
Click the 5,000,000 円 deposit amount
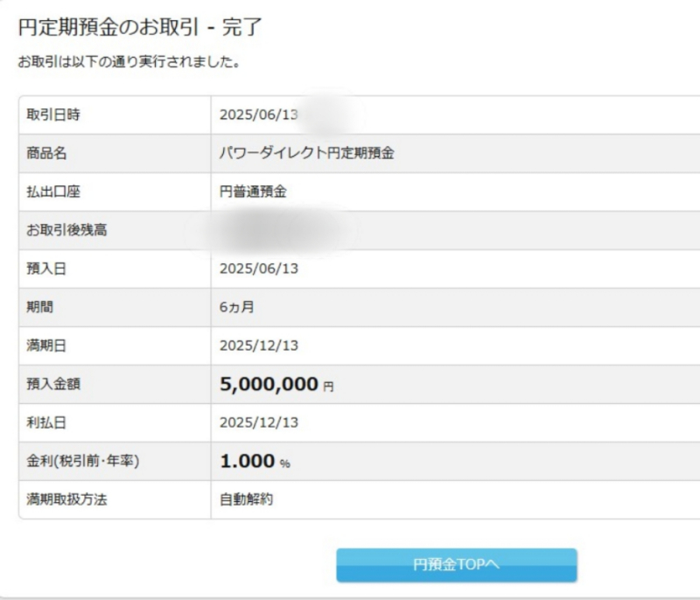pos(276,384)
